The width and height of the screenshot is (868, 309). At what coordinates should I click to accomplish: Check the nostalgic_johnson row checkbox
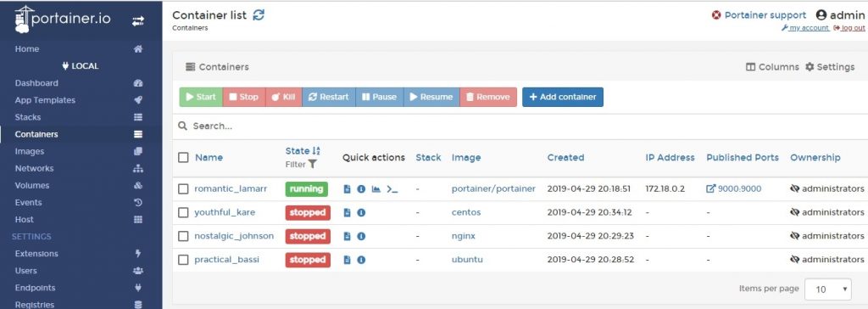click(x=183, y=236)
